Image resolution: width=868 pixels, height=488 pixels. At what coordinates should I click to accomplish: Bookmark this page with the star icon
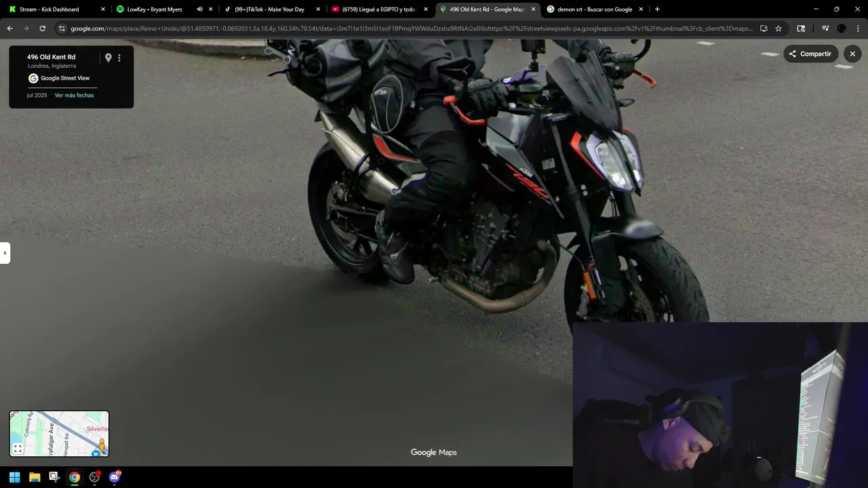click(778, 28)
